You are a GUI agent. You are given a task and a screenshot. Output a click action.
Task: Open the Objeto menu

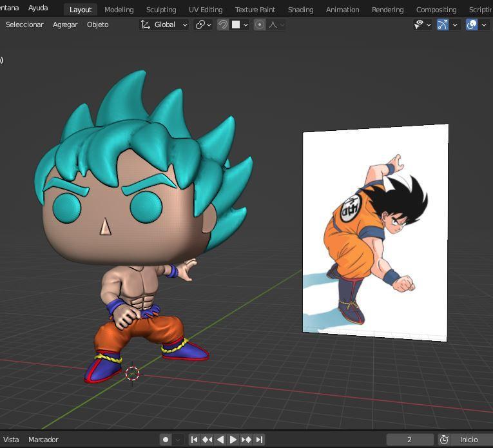click(x=98, y=24)
